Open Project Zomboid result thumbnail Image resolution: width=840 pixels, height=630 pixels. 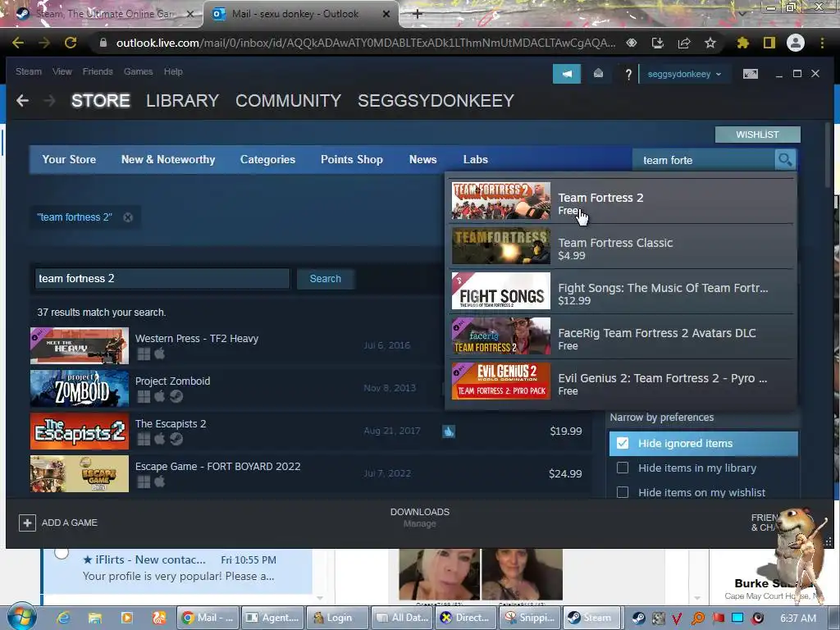tap(80, 388)
